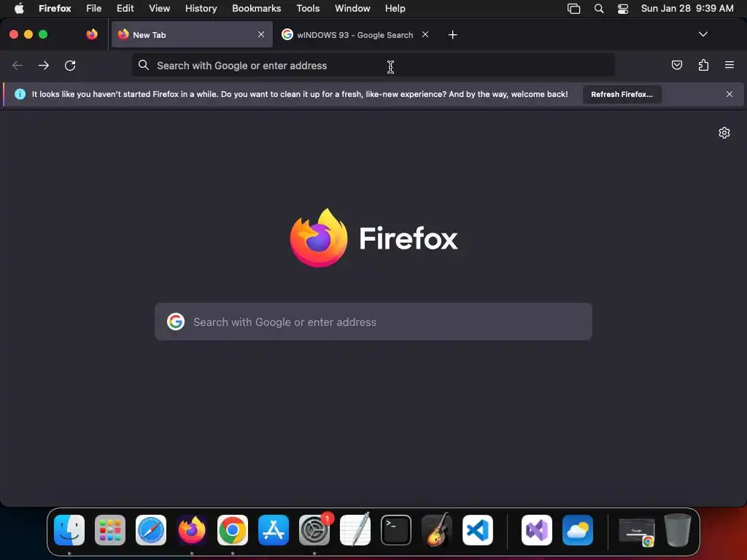The height and width of the screenshot is (560, 747).
Task: Open minimized Chrome window thumbnail in Dock
Action: pyautogui.click(x=636, y=531)
